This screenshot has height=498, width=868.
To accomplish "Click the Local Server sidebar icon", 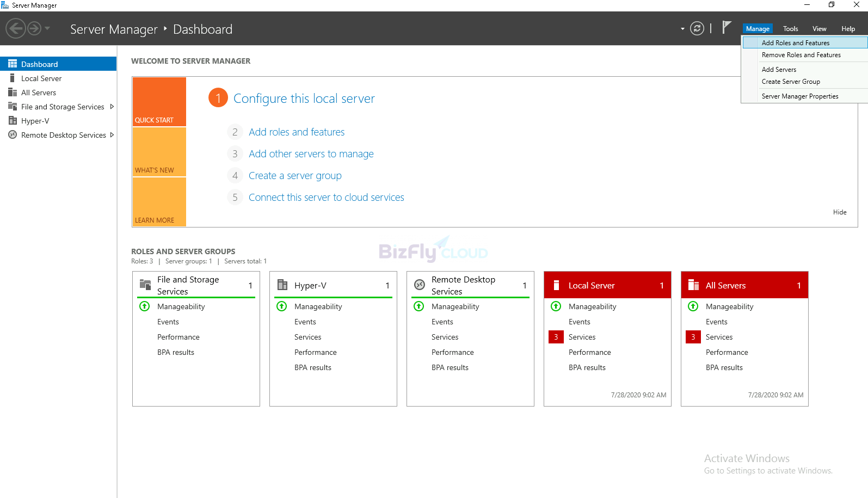I will [x=13, y=78].
